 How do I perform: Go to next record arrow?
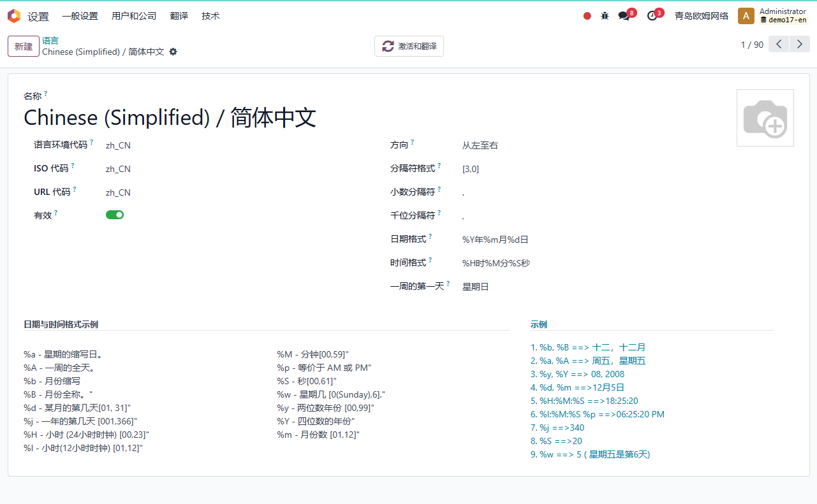(800, 45)
